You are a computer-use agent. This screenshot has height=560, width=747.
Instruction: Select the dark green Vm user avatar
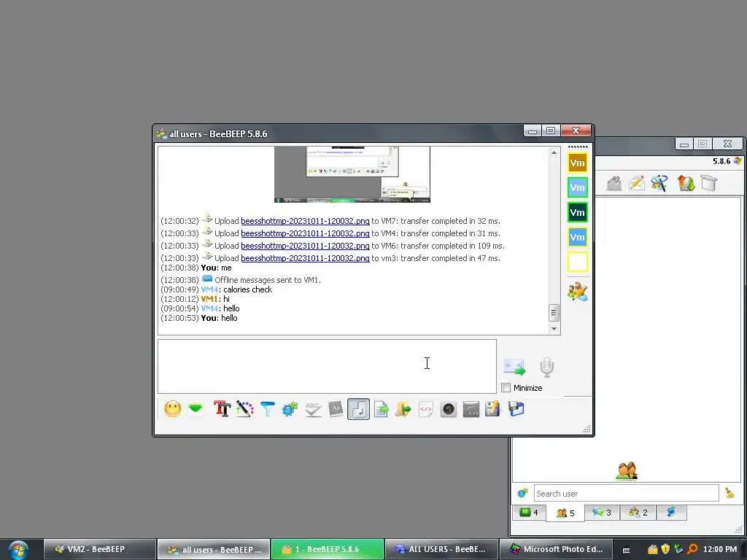pos(578,212)
